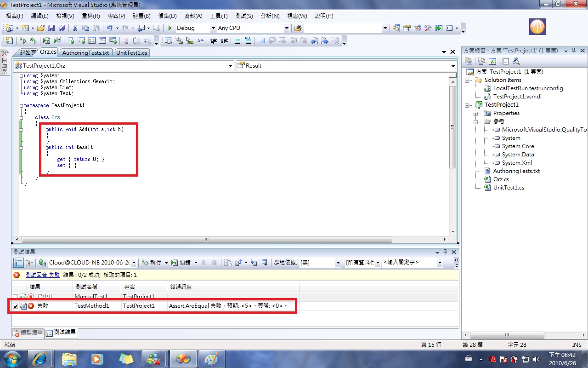The height and width of the screenshot is (368, 588).
Task: Switch to UnitTest1.cs tab
Action: coord(131,53)
